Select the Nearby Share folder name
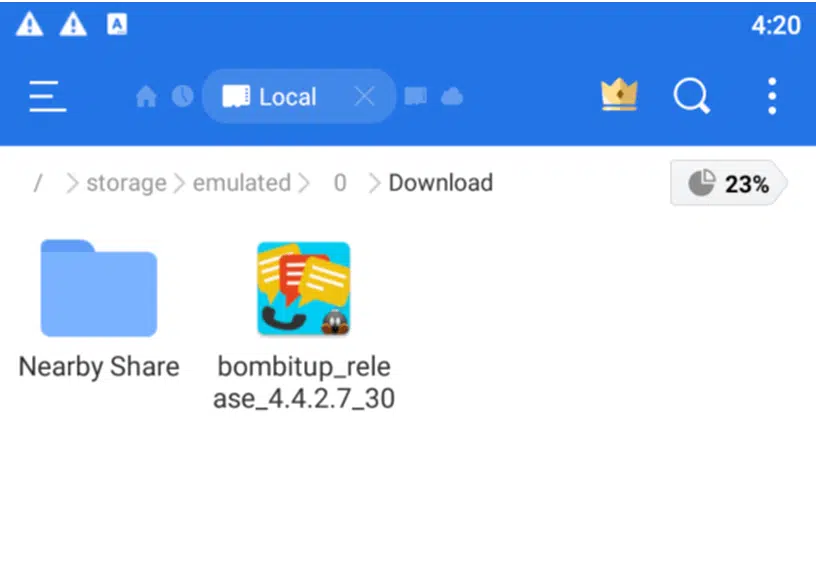Image resolution: width=816 pixels, height=576 pixels. click(99, 367)
